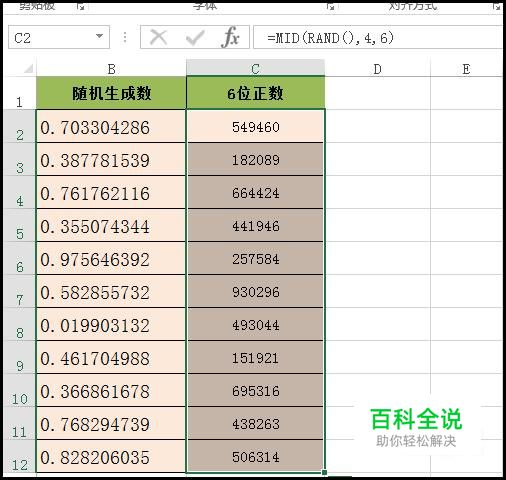506x480 pixels.
Task: Select column B header
Action: (x=111, y=69)
